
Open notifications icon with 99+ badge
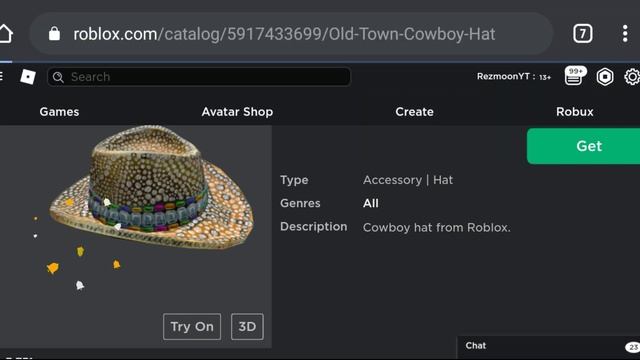coord(575,76)
